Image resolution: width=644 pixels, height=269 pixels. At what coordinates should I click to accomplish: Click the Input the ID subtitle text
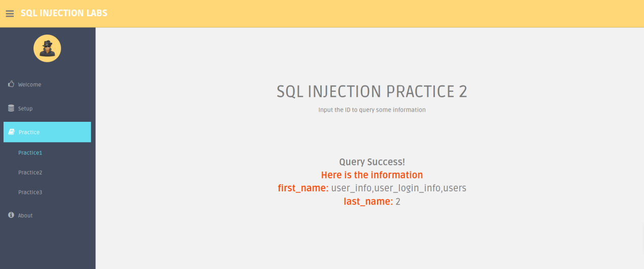372,110
